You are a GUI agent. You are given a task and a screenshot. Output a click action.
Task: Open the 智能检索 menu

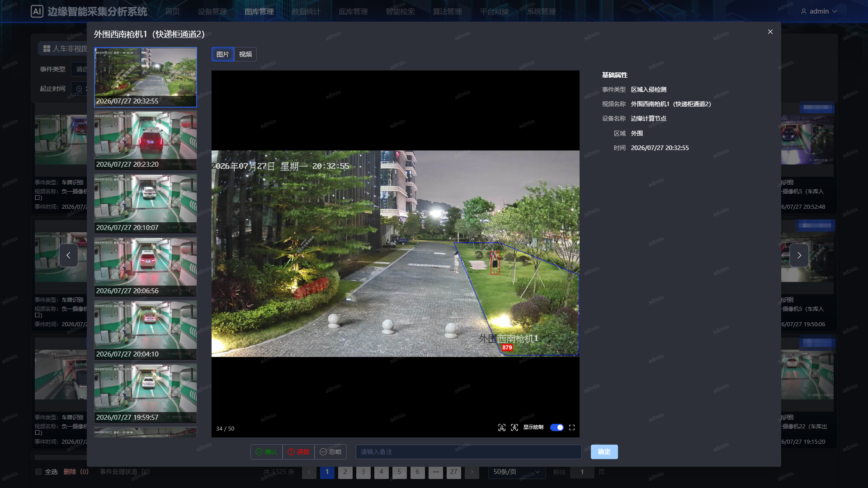(400, 11)
